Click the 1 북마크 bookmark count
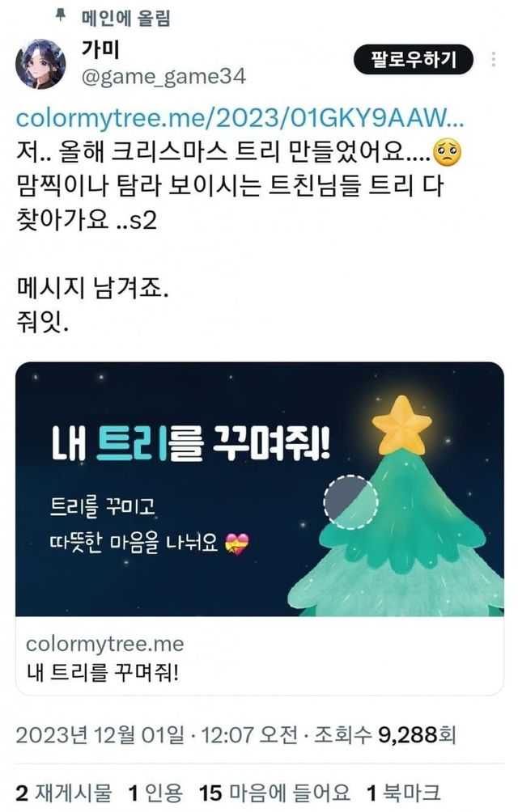Viewport: 518px width, 812px height. point(404,793)
